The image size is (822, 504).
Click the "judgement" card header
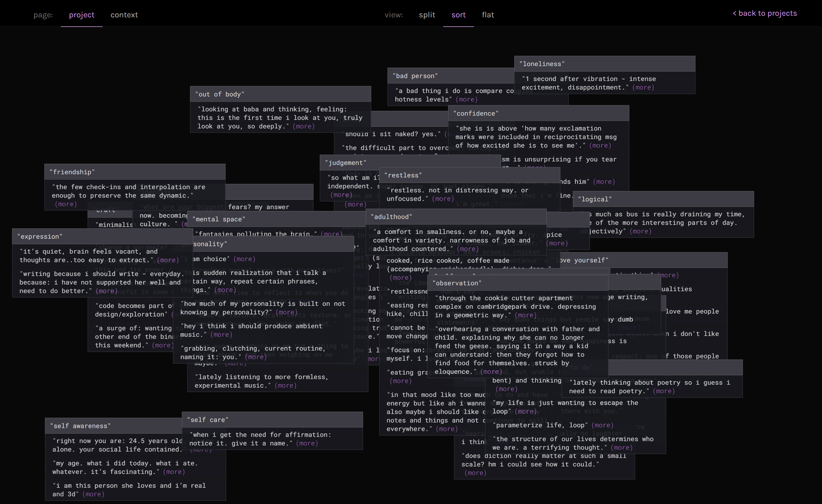[x=410, y=162]
